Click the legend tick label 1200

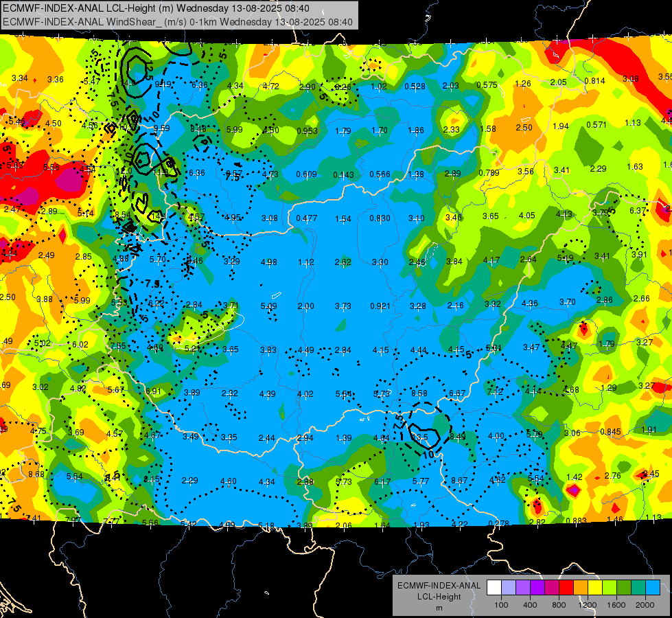coord(587,605)
